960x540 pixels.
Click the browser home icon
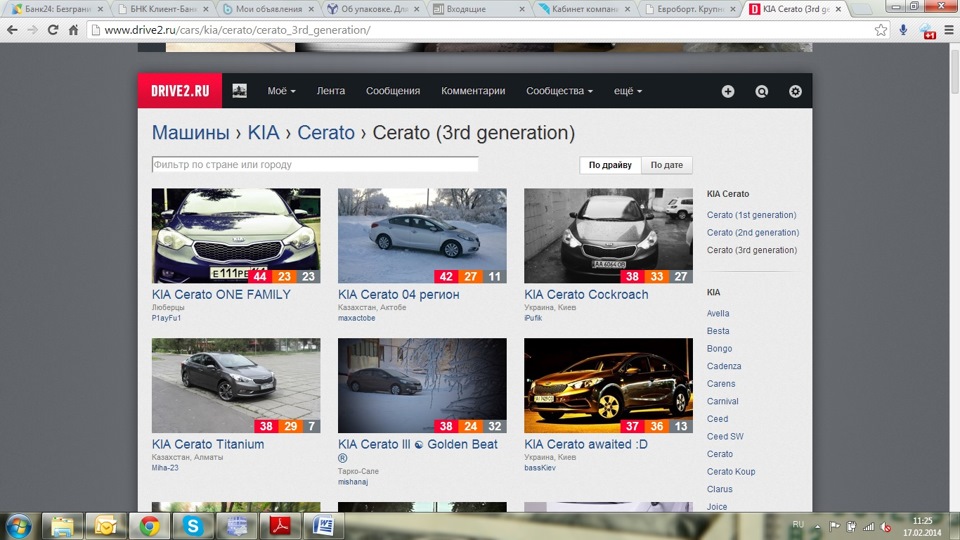73,29
